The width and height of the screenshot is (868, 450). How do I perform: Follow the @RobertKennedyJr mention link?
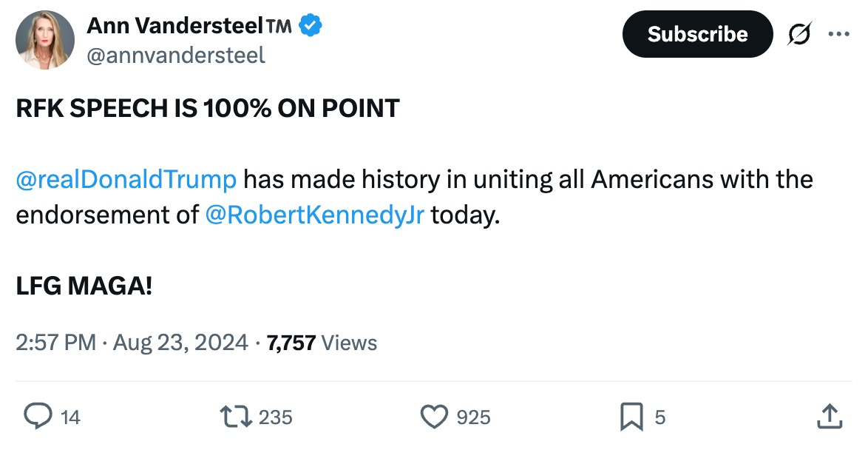click(x=313, y=215)
